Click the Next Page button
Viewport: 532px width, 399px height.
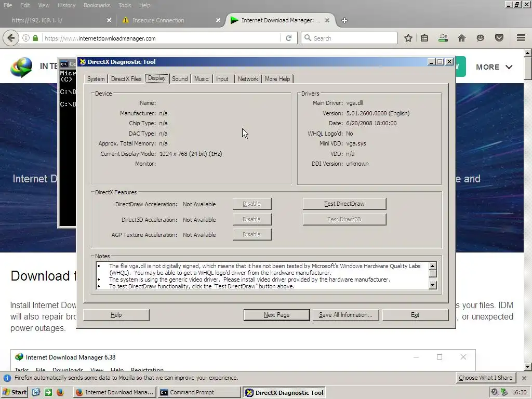click(x=276, y=315)
